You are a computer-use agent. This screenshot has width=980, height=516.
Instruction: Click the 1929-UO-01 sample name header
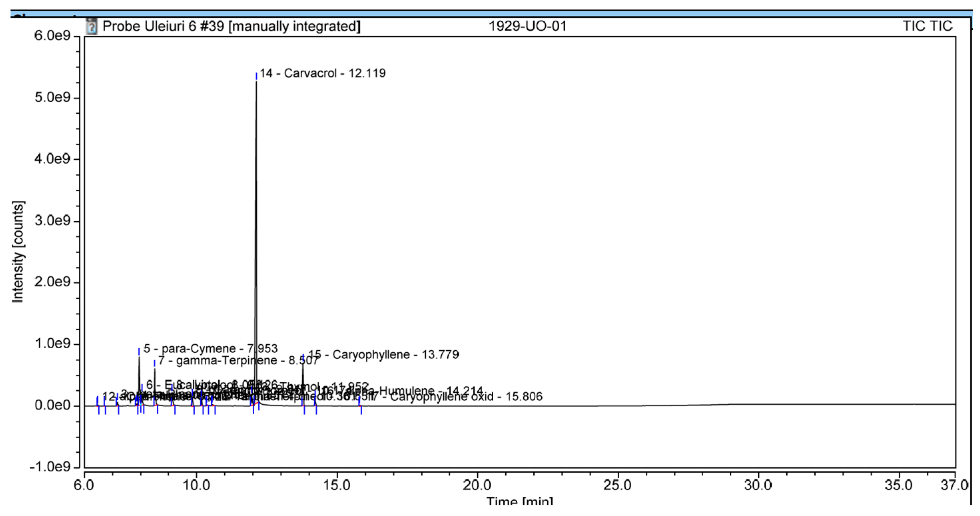click(527, 26)
